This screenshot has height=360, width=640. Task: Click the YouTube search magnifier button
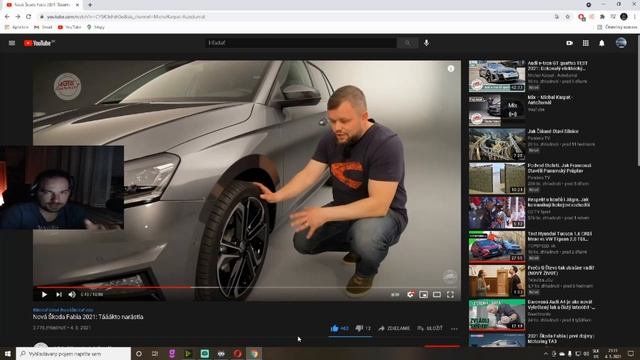(407, 43)
